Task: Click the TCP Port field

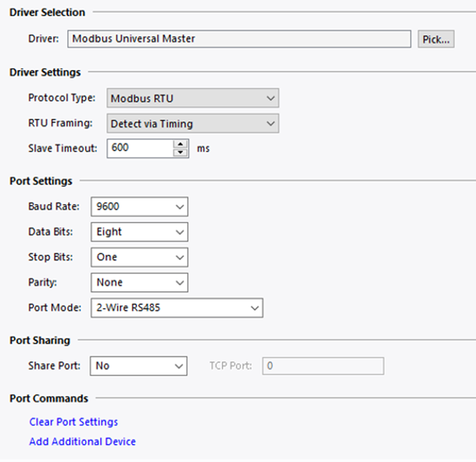Action: pyautogui.click(x=323, y=366)
